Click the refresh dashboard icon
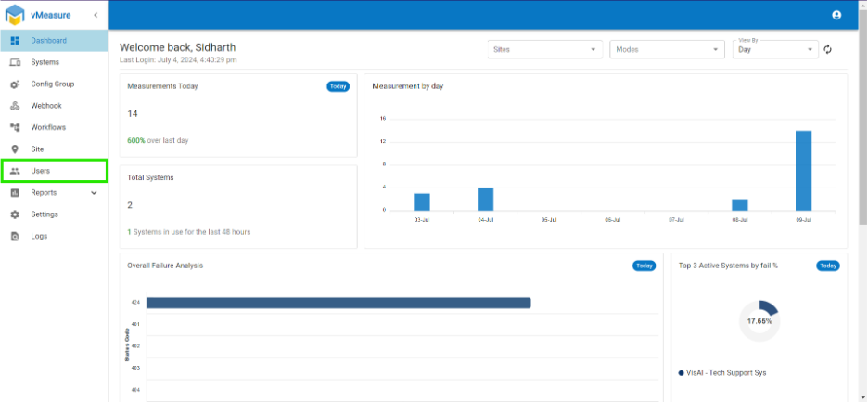The height and width of the screenshot is (402, 868). 827,49
